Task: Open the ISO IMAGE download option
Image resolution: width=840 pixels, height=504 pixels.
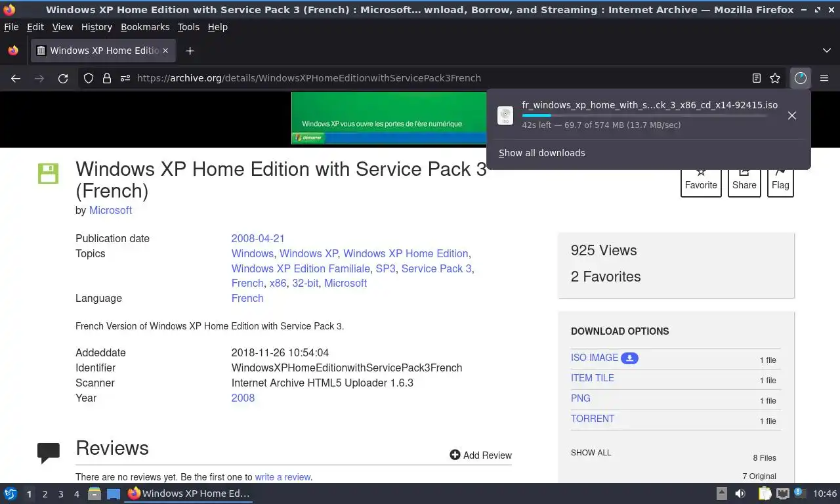Action: pyautogui.click(x=595, y=358)
